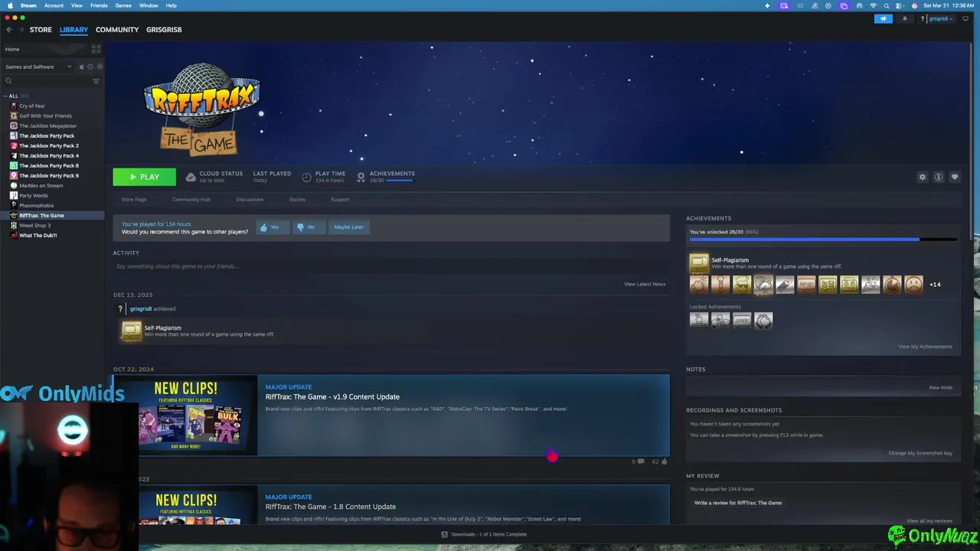Click the library grid view icon
The height and width of the screenshot is (551, 980).
[x=96, y=49]
